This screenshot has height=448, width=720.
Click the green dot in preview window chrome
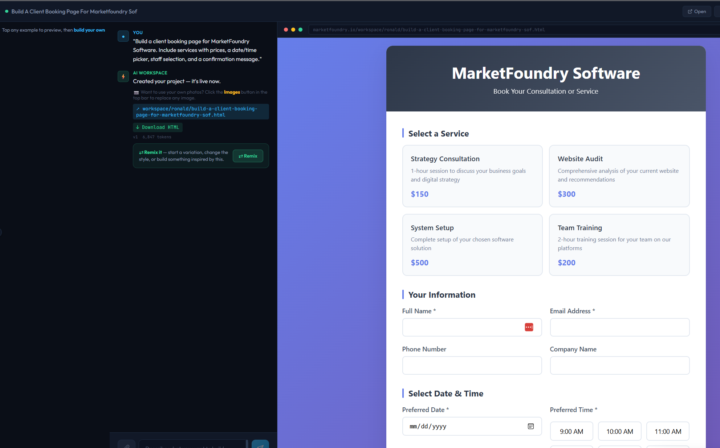pos(300,30)
